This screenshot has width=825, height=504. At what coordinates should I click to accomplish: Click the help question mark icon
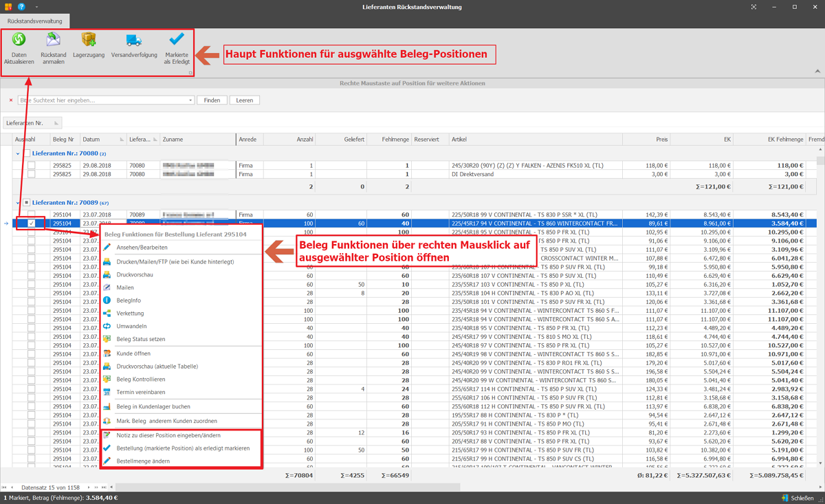click(21, 7)
